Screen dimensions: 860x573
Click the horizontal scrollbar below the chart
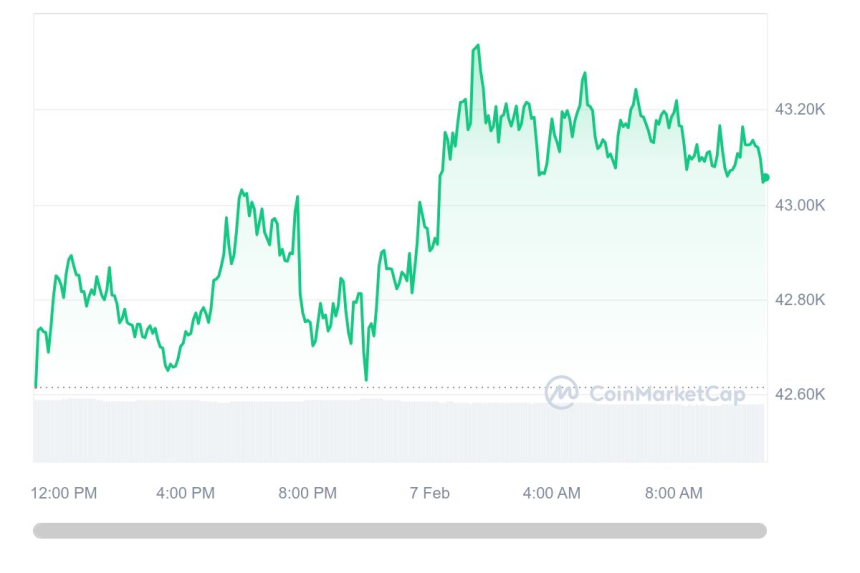(x=400, y=531)
